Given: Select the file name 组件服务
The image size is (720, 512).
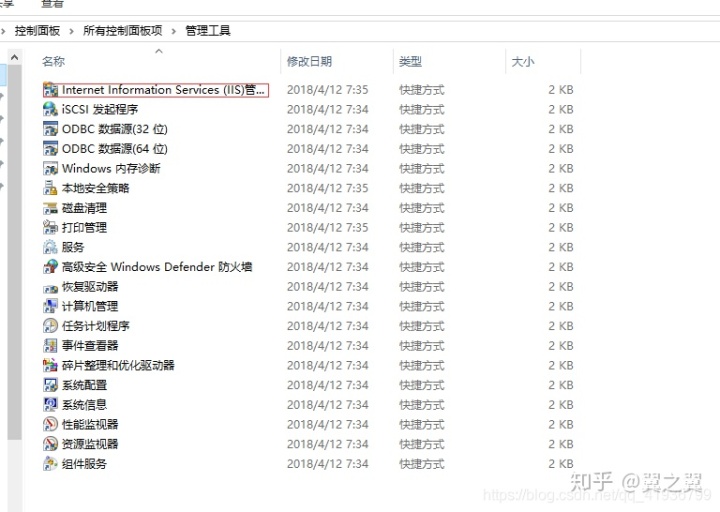Looking at the screenshot, I should coord(84,464).
